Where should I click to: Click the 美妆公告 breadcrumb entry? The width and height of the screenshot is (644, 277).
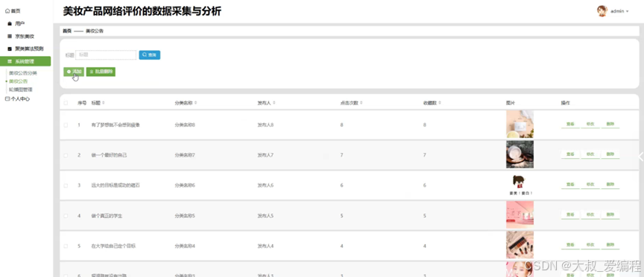click(x=95, y=31)
